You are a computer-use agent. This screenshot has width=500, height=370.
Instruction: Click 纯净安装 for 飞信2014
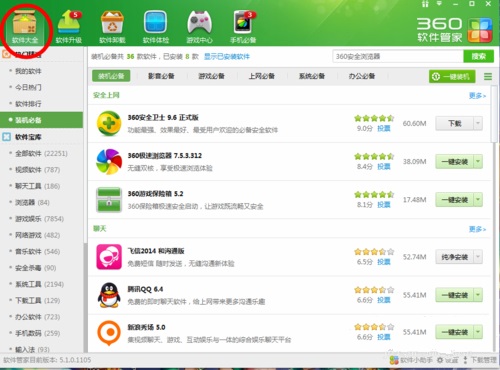[455, 257]
